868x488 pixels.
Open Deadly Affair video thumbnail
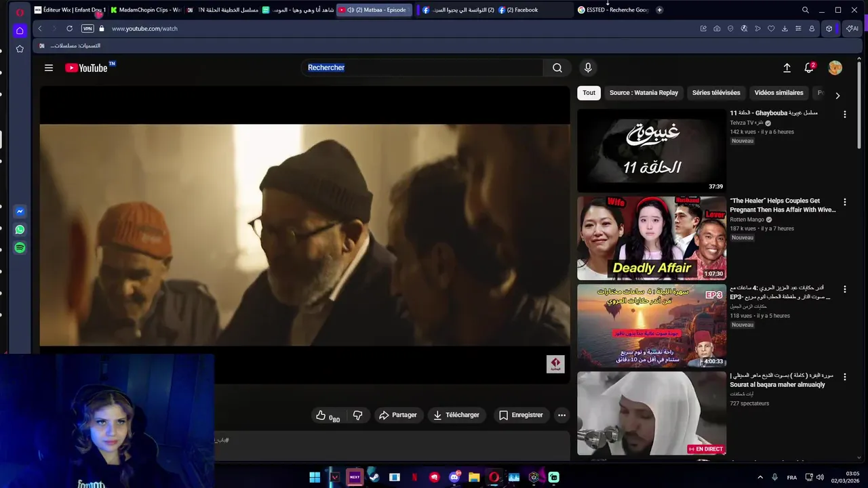[x=652, y=238]
